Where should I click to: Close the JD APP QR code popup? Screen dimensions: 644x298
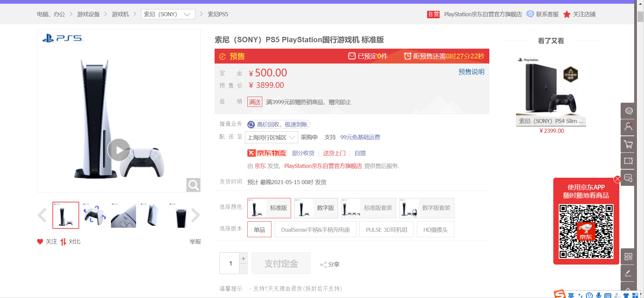pyautogui.click(x=617, y=179)
